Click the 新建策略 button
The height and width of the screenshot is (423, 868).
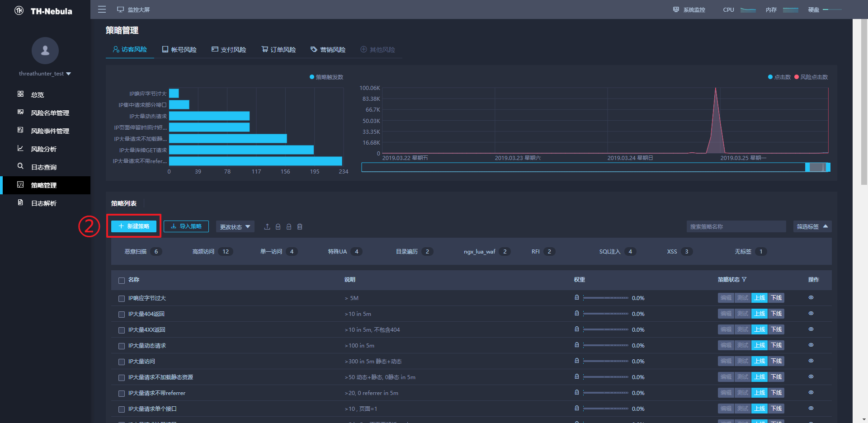(x=134, y=226)
